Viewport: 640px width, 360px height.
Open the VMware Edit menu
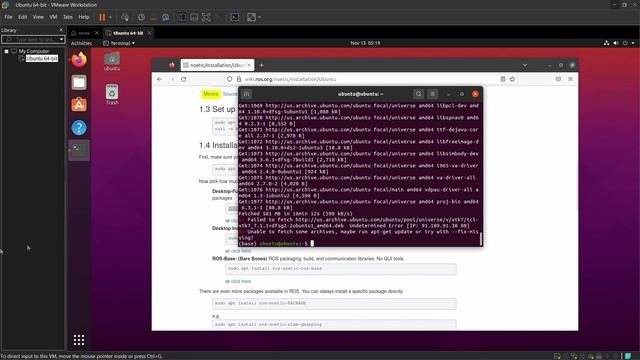coord(22,17)
